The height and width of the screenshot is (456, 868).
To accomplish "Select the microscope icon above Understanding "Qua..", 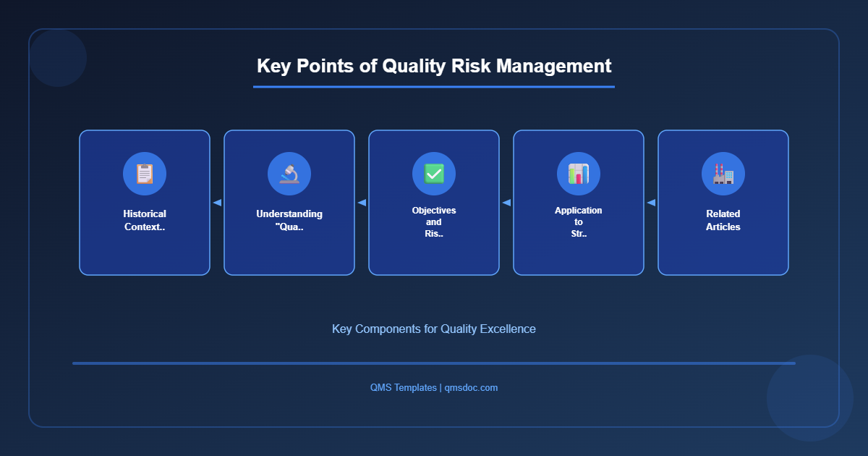I will 289,173.
